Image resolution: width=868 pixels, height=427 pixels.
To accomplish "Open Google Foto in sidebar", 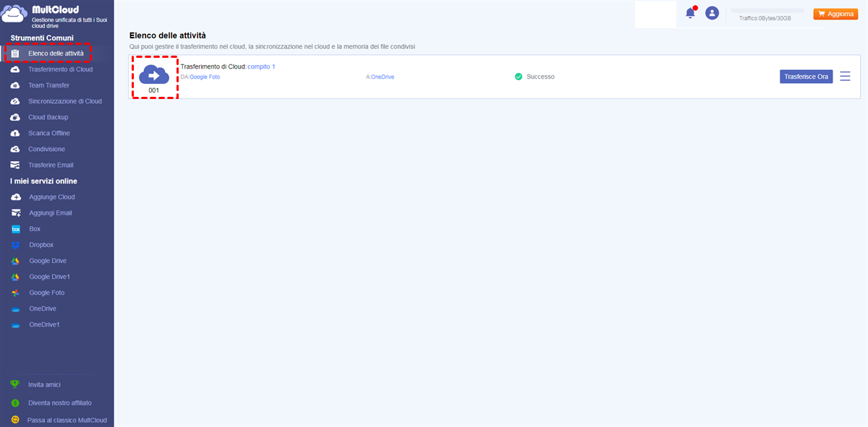I will pyautogui.click(x=47, y=293).
